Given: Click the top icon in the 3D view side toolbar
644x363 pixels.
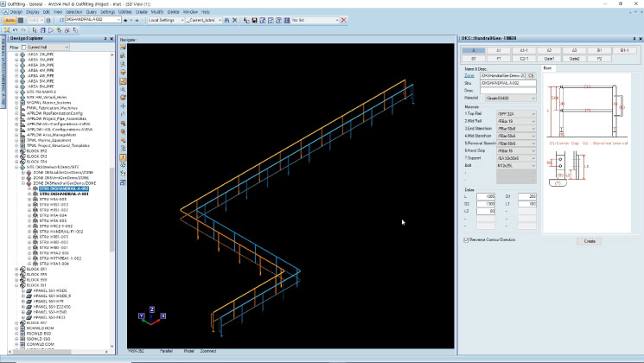Looking at the screenshot, I should (x=123, y=48).
